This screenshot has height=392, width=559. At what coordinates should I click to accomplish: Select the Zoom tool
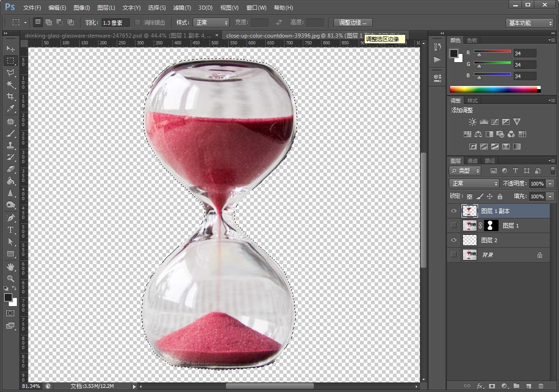point(11,278)
